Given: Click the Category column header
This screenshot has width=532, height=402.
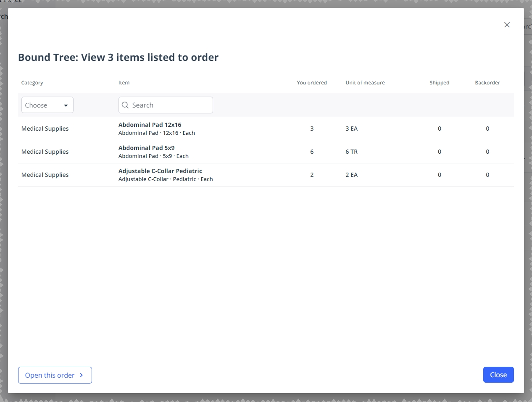Looking at the screenshot, I should 32,83.
